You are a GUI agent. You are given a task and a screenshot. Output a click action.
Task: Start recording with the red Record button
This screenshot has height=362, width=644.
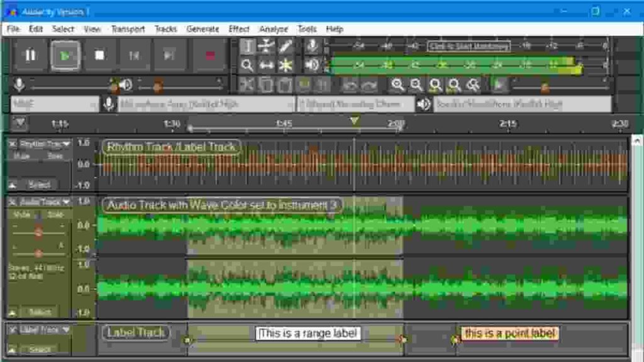point(210,55)
